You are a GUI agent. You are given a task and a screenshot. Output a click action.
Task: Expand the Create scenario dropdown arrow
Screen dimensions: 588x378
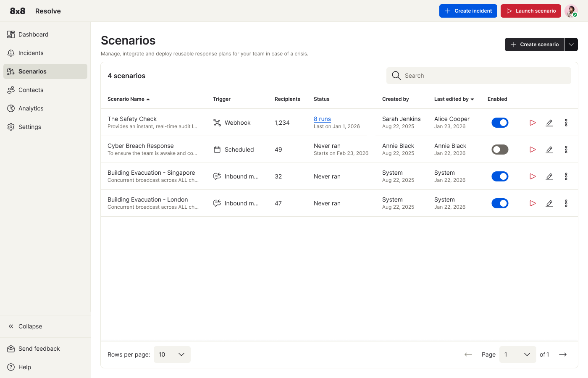pos(571,45)
